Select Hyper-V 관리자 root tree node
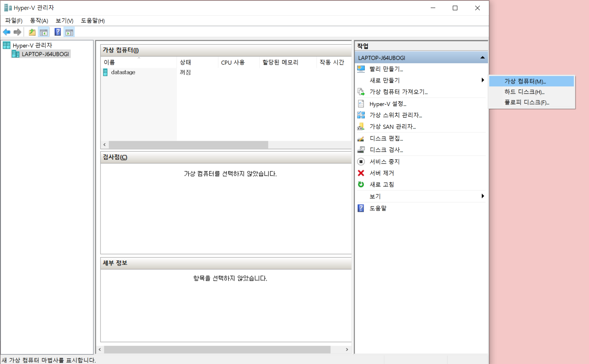The image size is (589, 364). (32, 45)
